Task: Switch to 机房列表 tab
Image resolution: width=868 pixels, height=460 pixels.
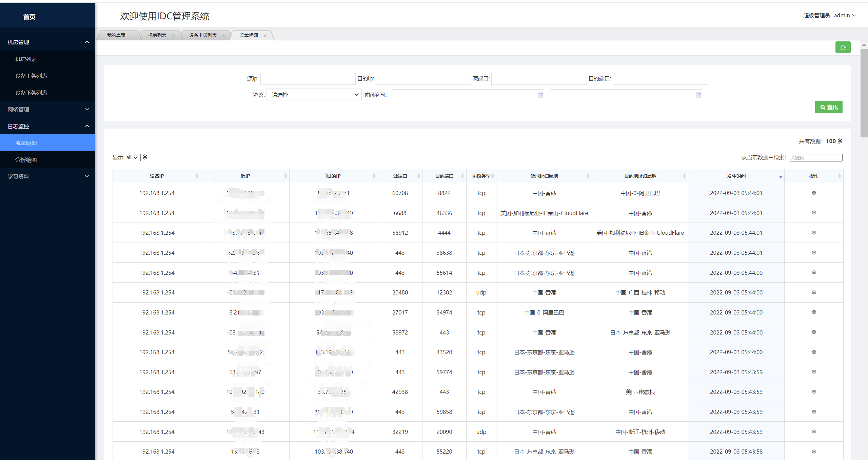Action: coord(157,35)
